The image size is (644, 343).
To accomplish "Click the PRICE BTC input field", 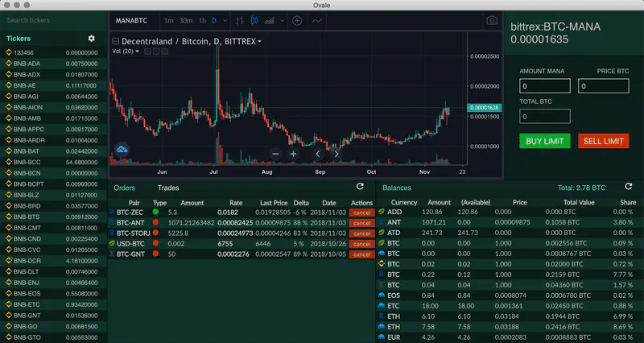I will (x=603, y=86).
